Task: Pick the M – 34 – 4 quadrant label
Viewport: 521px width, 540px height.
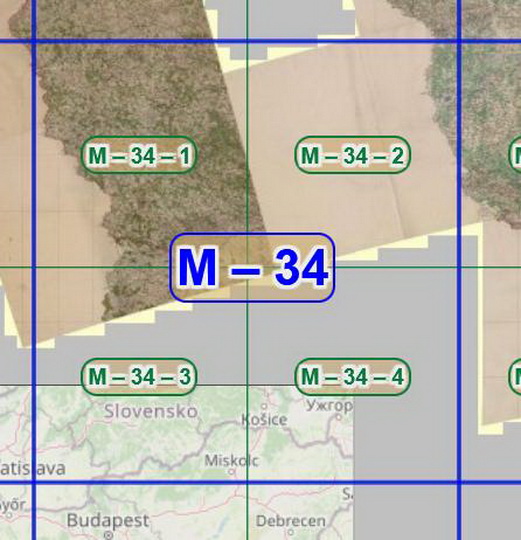Action: point(353,376)
